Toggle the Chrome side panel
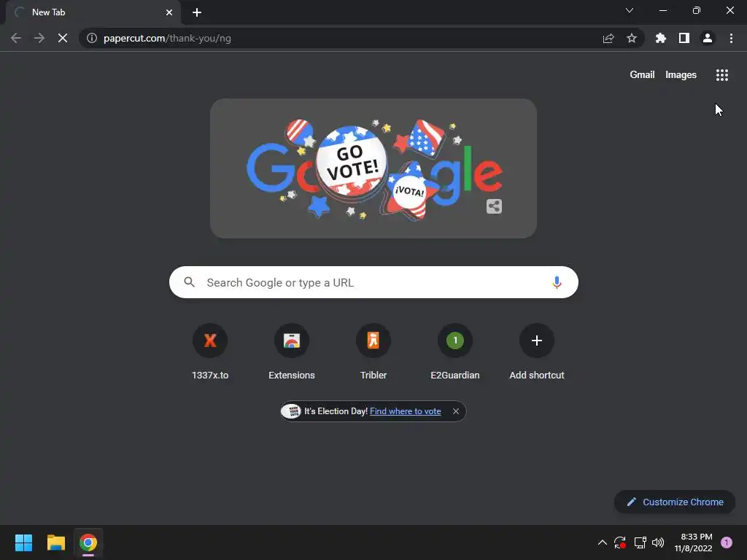The height and width of the screenshot is (560, 747). [x=684, y=38]
